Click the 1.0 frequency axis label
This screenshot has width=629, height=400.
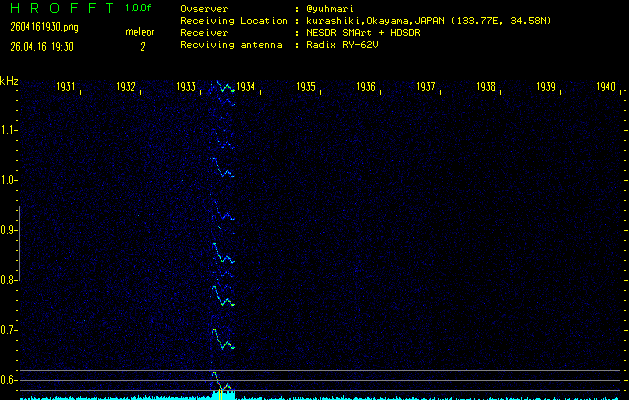(x=9, y=180)
